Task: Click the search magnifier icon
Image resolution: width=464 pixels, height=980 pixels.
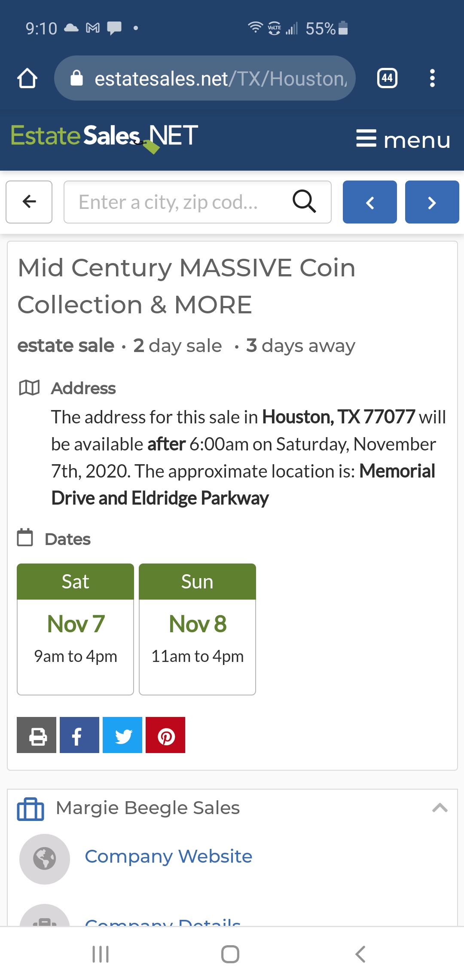Action: click(304, 202)
